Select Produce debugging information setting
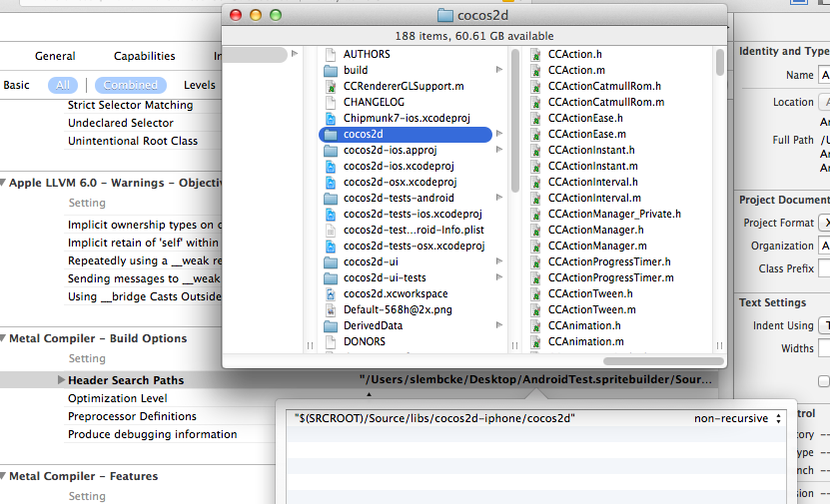The width and height of the screenshot is (830, 504). 153,434
